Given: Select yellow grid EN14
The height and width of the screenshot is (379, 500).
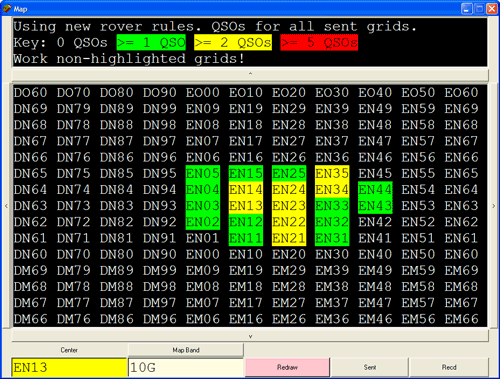Looking at the screenshot, I should [246, 189].
